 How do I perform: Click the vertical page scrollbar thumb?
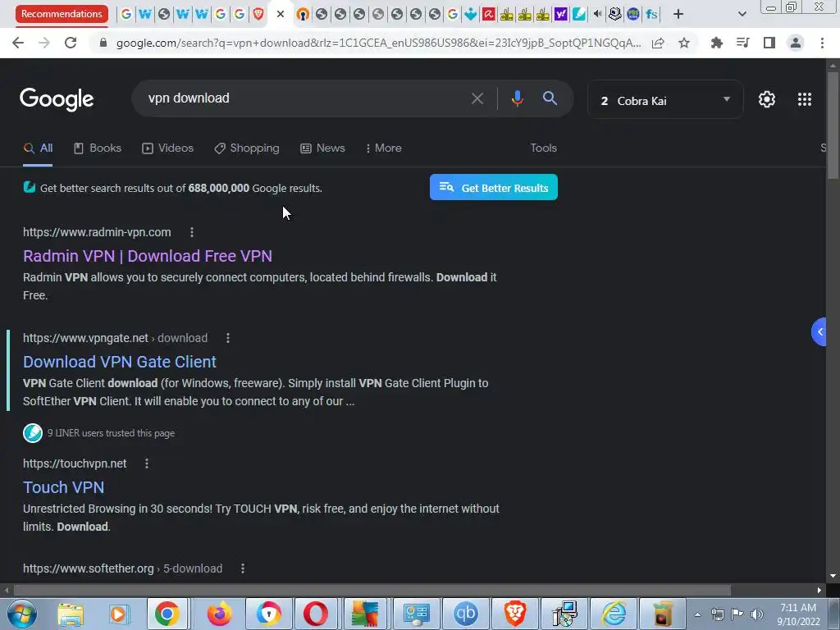[833, 125]
